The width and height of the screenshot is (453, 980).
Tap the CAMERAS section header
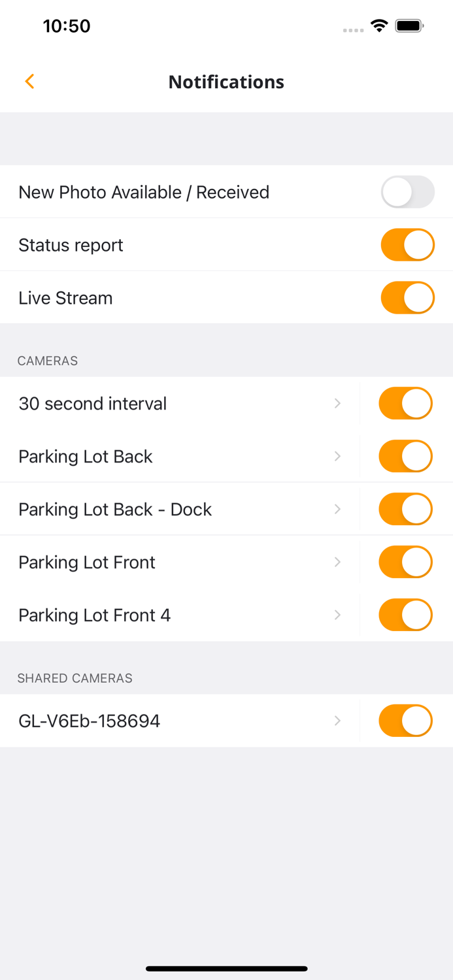coord(47,360)
